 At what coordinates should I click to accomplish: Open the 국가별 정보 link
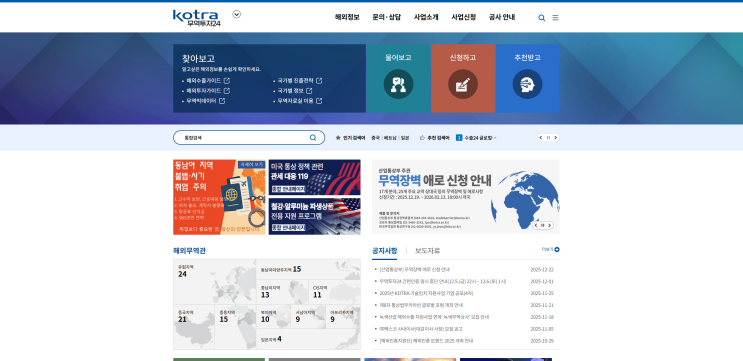click(x=290, y=90)
